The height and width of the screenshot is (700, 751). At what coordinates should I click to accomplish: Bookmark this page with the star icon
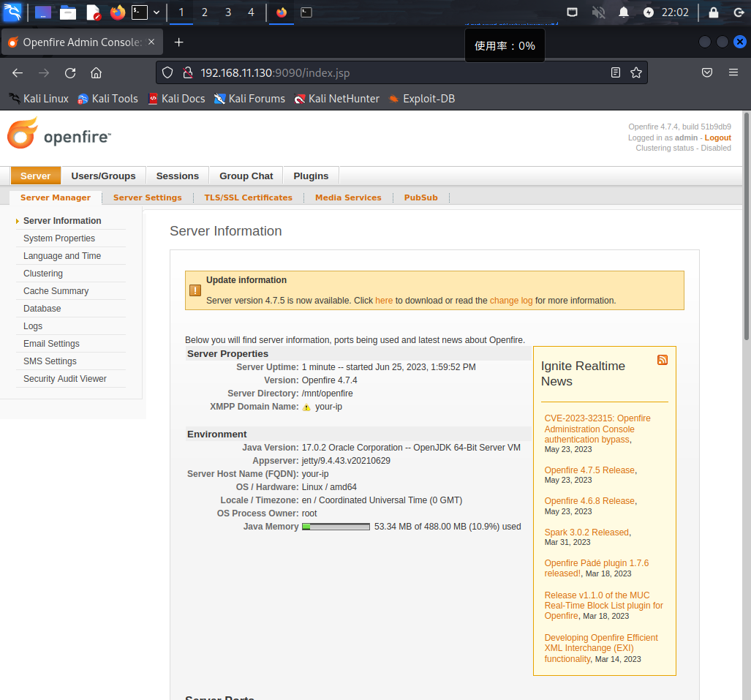tap(636, 72)
